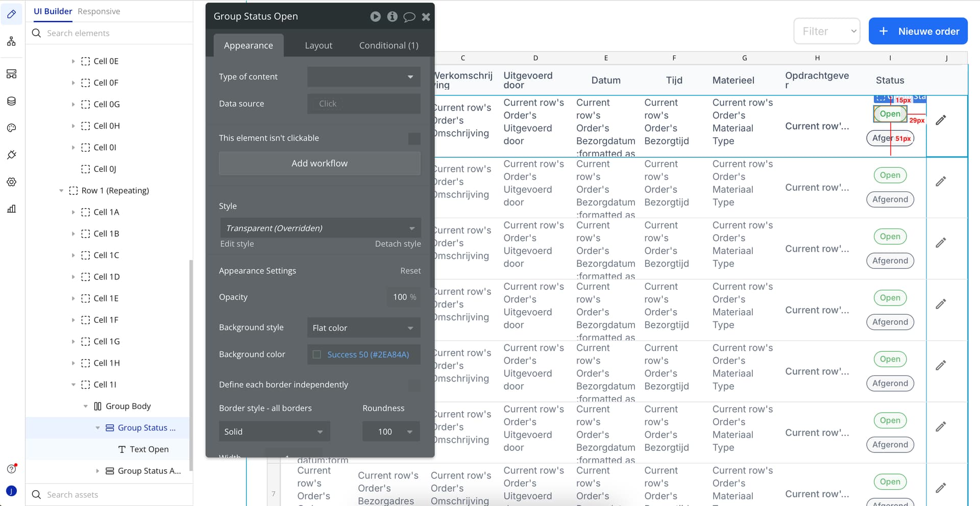Toggle the Background color checkbox
The width and height of the screenshot is (980, 506).
[x=316, y=355]
